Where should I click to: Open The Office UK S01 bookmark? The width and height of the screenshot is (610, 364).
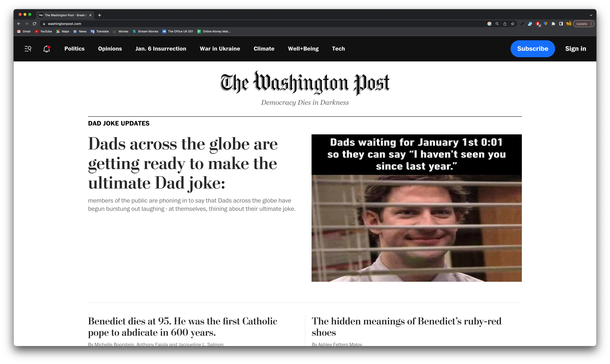(178, 32)
